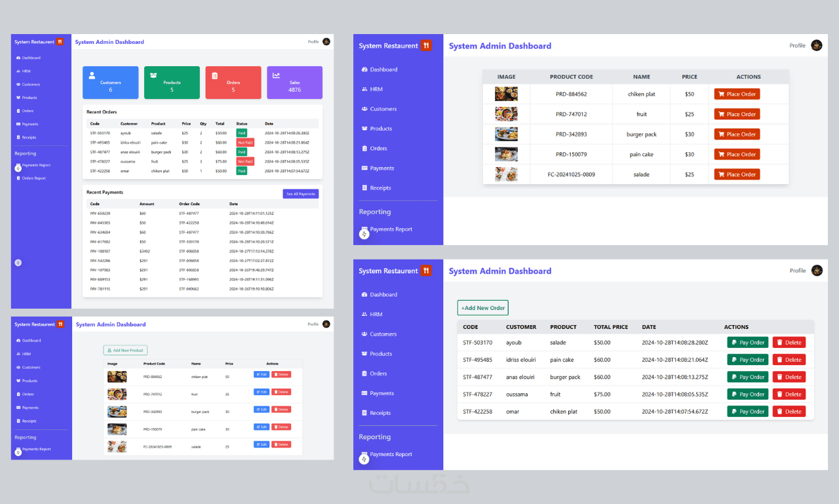Place order for chiken plat PRD-884562
The height and width of the screenshot is (504, 839).
[x=737, y=94]
